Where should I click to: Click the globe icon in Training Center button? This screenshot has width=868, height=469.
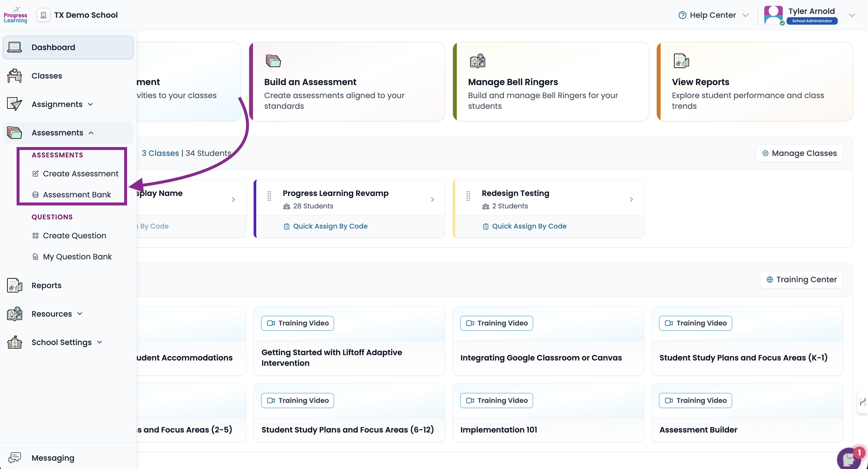coord(770,280)
